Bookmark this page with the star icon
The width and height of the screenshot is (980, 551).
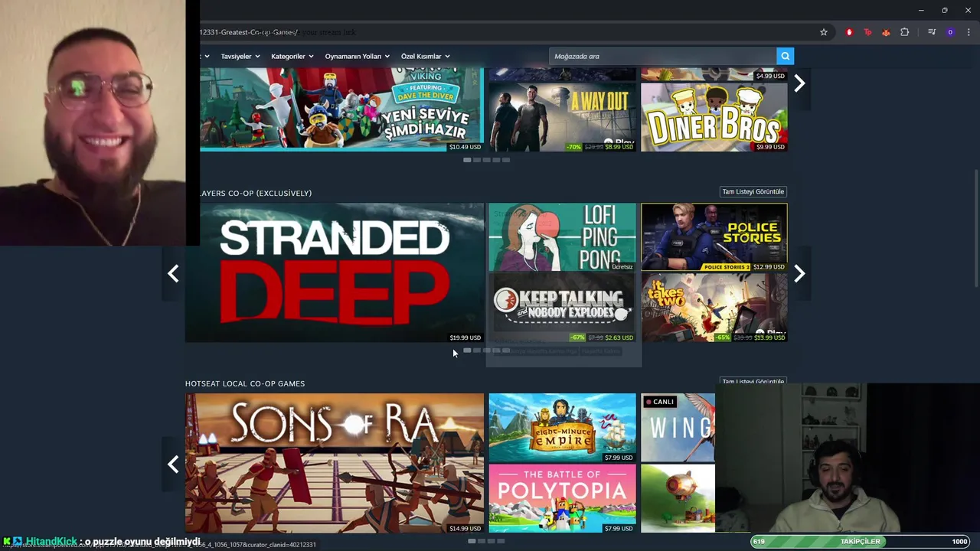[824, 32]
